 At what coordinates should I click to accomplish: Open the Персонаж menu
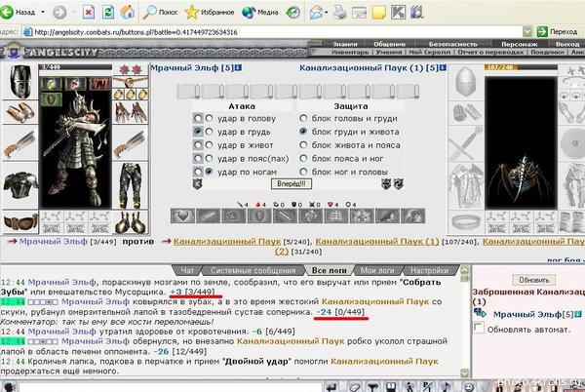click(520, 44)
